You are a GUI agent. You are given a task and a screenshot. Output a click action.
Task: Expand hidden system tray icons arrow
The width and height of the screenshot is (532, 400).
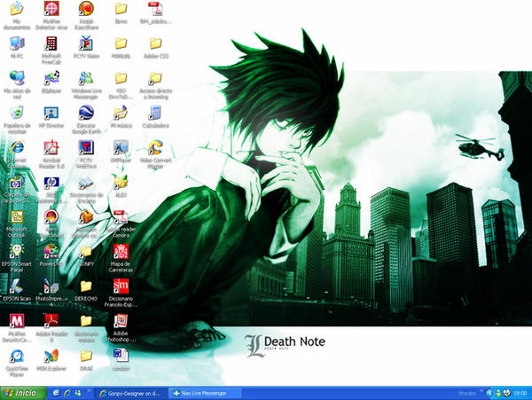489,393
